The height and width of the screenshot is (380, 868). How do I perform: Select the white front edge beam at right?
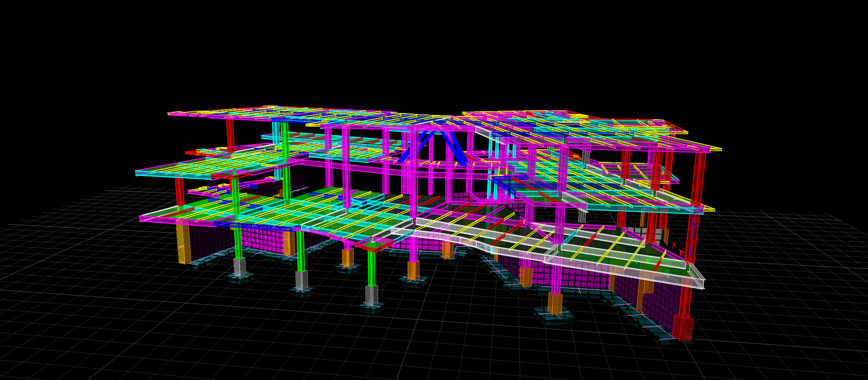click(625, 271)
